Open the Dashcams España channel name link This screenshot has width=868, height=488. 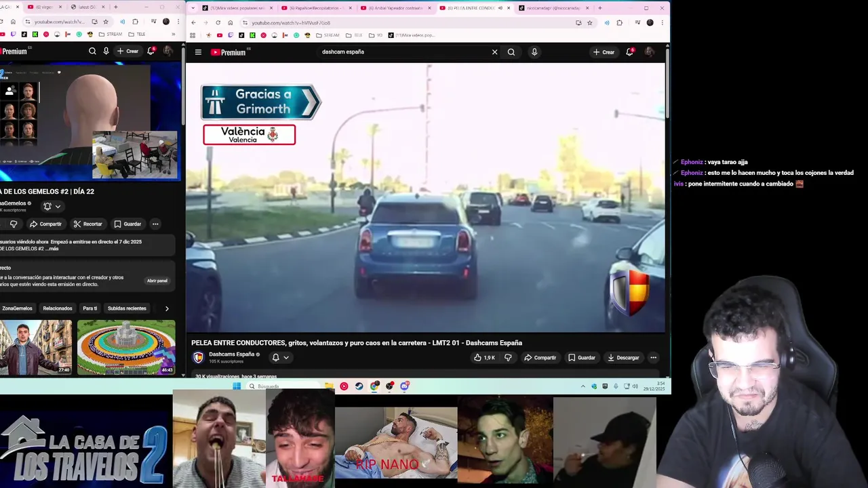(x=231, y=354)
